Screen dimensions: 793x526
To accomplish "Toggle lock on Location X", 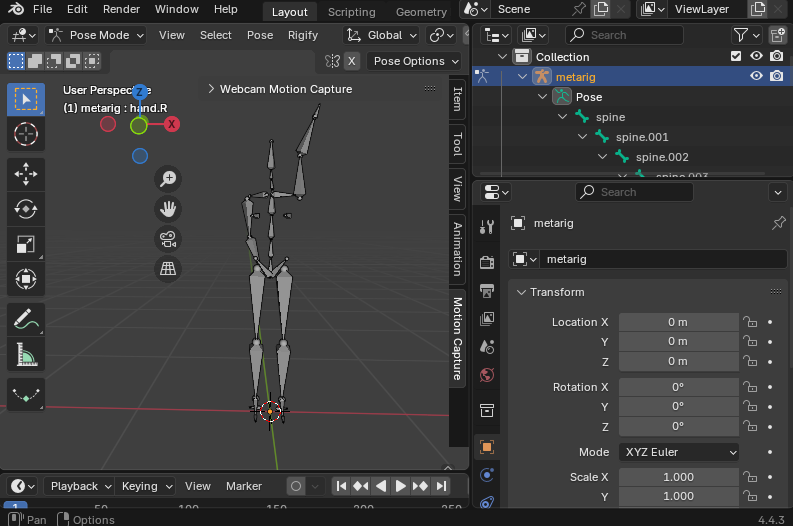I will coord(749,322).
